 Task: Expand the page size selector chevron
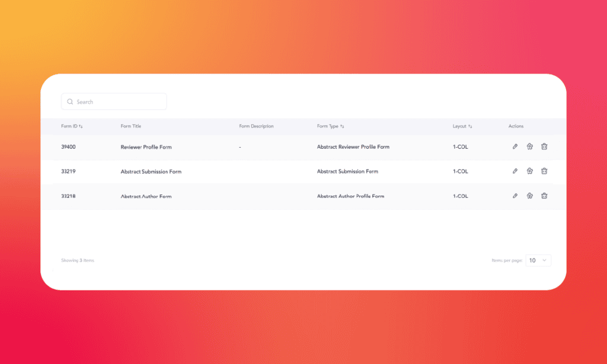click(x=545, y=260)
